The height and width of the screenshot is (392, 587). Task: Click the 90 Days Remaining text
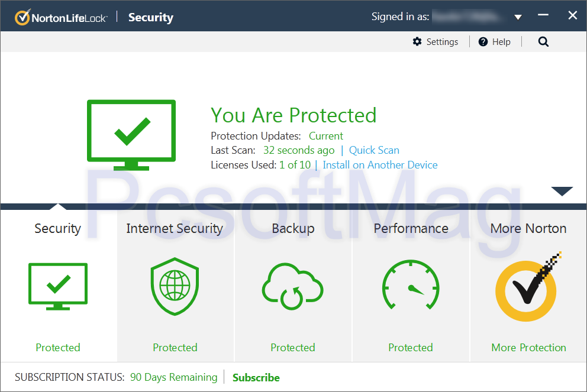[174, 377]
